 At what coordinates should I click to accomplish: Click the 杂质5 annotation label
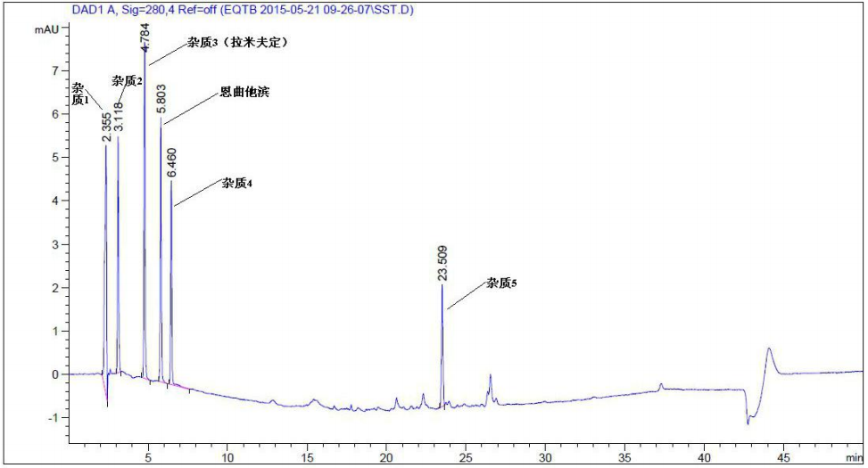coord(501,283)
